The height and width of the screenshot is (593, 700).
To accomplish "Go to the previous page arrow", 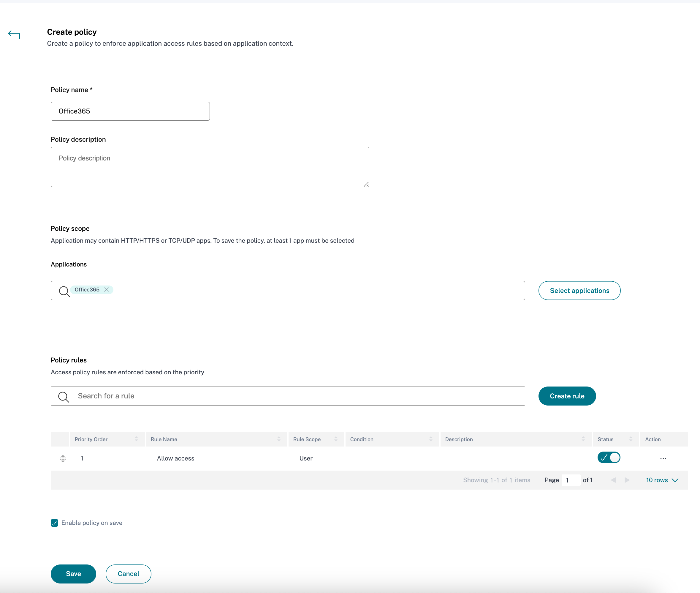I will coord(613,480).
